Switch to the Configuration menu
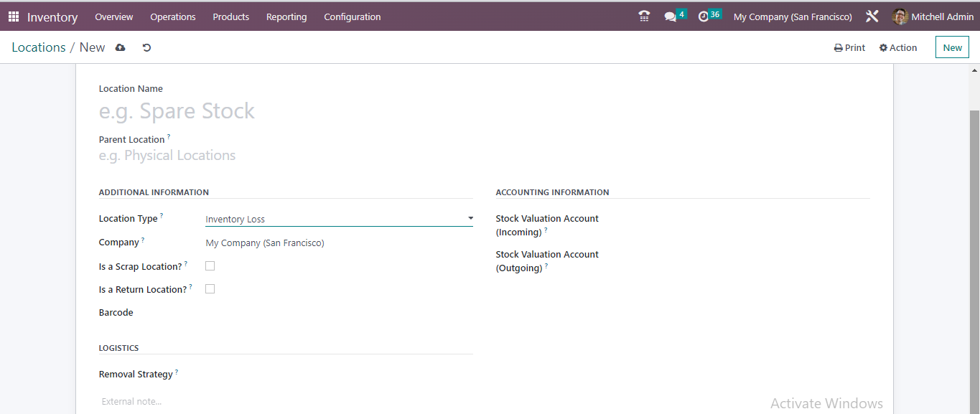The height and width of the screenshot is (414, 980). (x=352, y=17)
